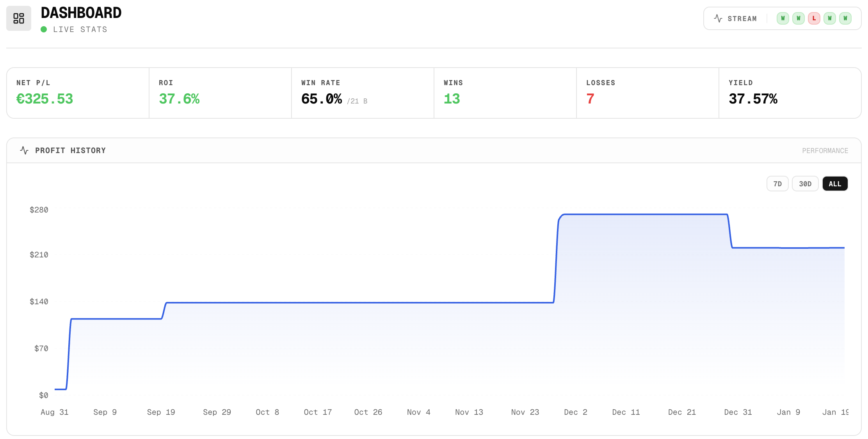Select the 30D time range
Viewport: 868px width, 439px height.
click(x=805, y=184)
